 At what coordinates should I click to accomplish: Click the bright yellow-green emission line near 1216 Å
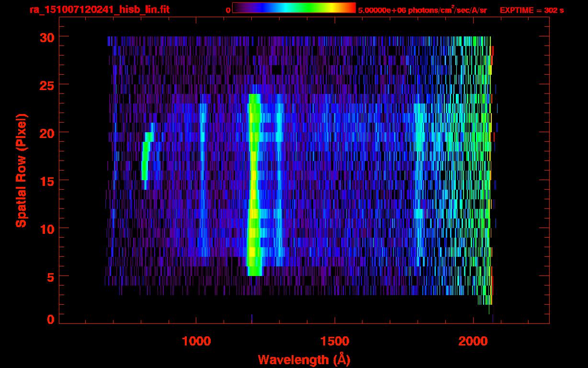(x=254, y=184)
